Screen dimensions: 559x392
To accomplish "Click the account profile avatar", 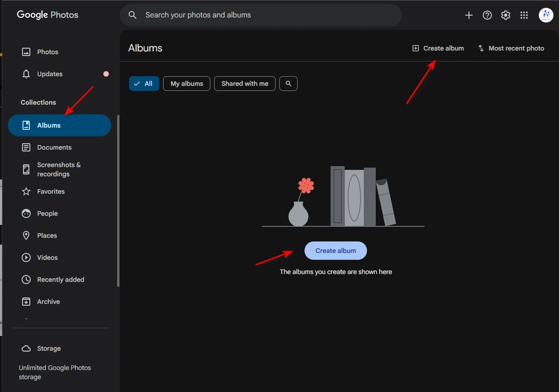I will tap(546, 15).
